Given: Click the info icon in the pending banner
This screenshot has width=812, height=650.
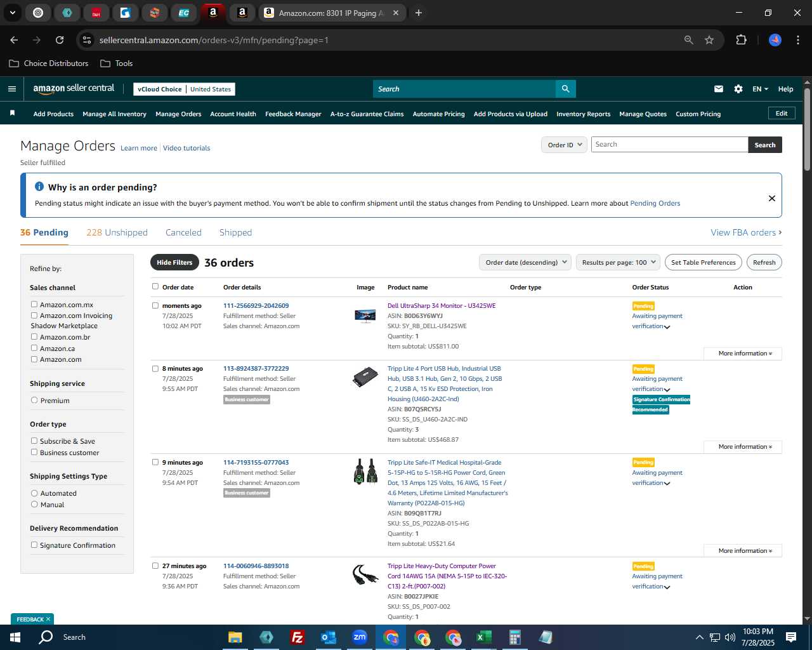Looking at the screenshot, I should [x=39, y=187].
